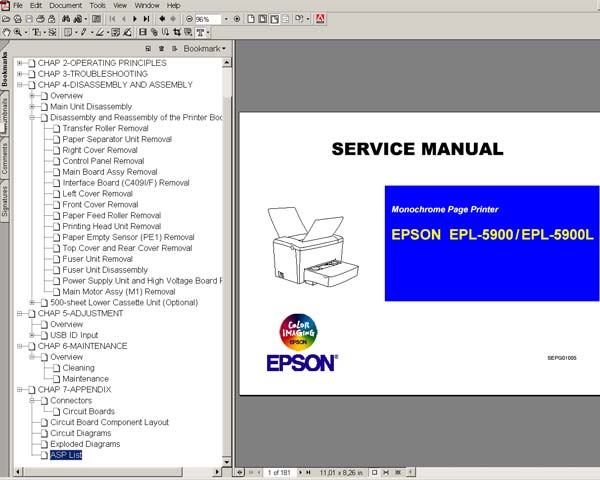600x480 pixels.
Task: Select the Note comment tool
Action: 68,33
